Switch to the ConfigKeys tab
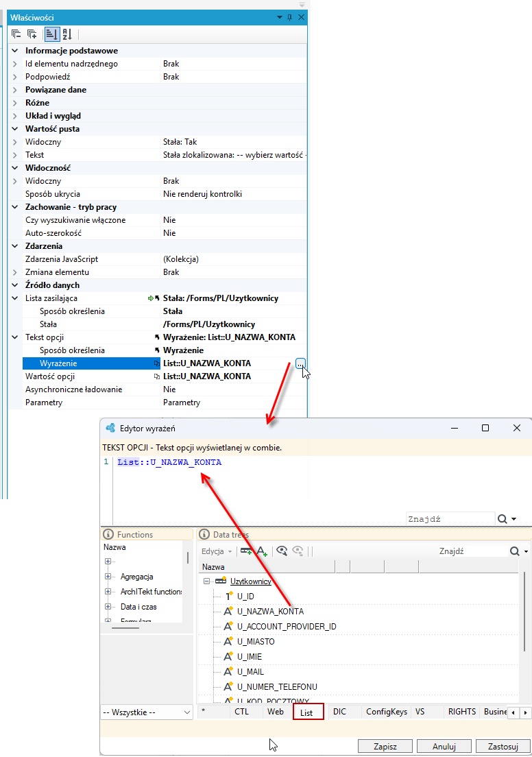532x757 pixels. pyautogui.click(x=387, y=712)
